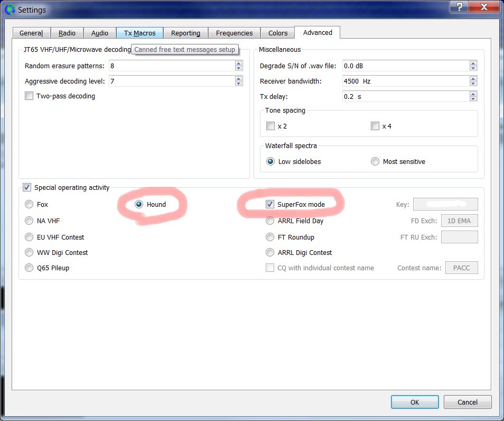Increase Degrade S/N value with up arrow

(x=473, y=63)
